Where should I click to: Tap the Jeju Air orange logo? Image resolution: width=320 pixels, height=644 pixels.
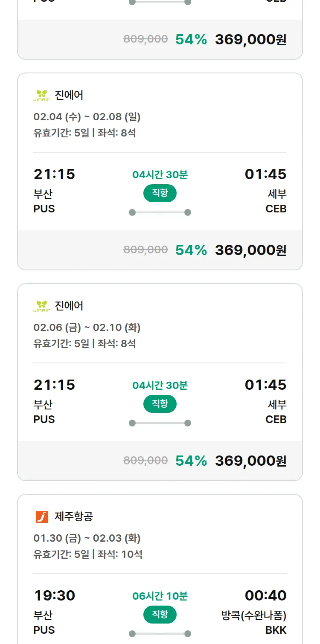pos(42,516)
